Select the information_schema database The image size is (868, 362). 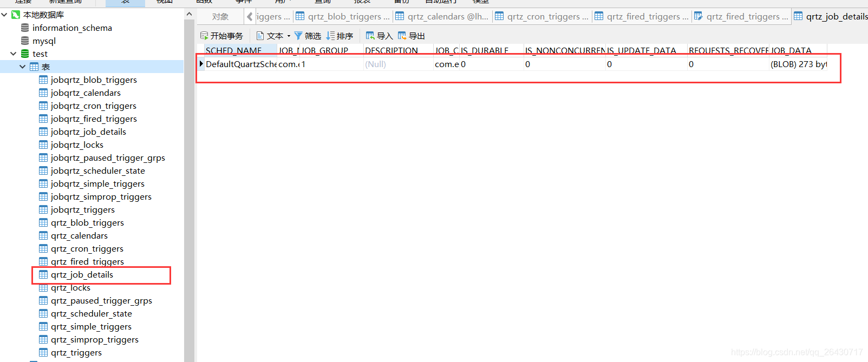72,28
